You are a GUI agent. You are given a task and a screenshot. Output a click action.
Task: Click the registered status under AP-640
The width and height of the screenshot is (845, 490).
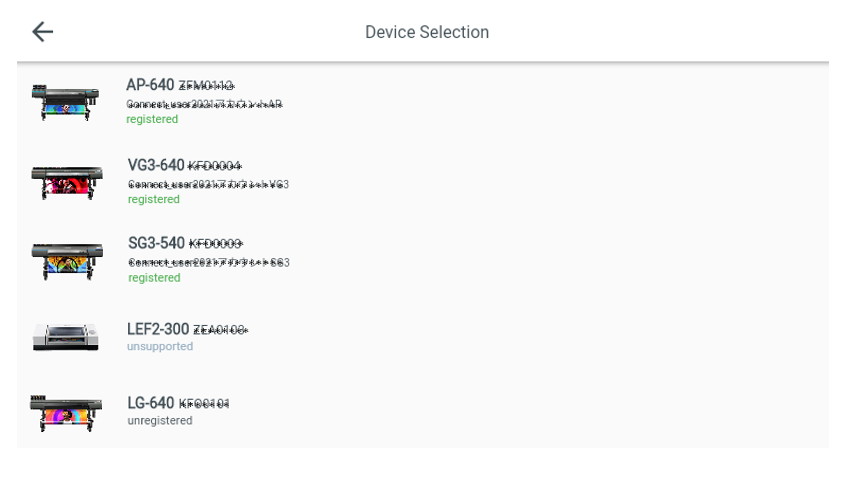pyautogui.click(x=152, y=119)
